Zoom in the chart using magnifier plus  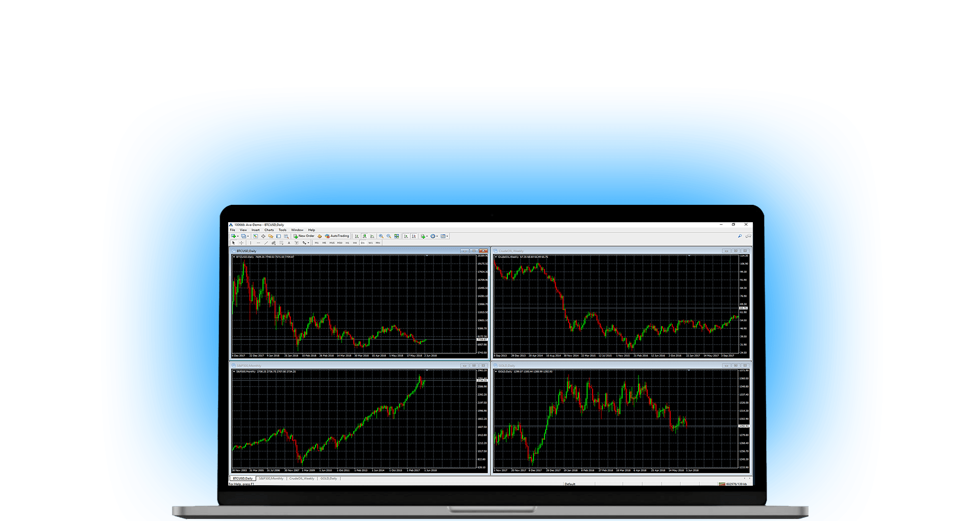pos(381,236)
